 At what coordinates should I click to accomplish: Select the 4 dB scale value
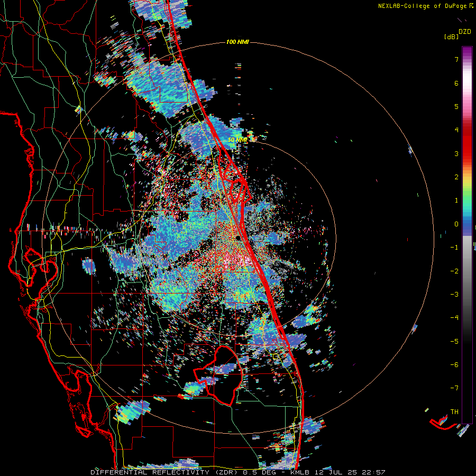click(456, 130)
